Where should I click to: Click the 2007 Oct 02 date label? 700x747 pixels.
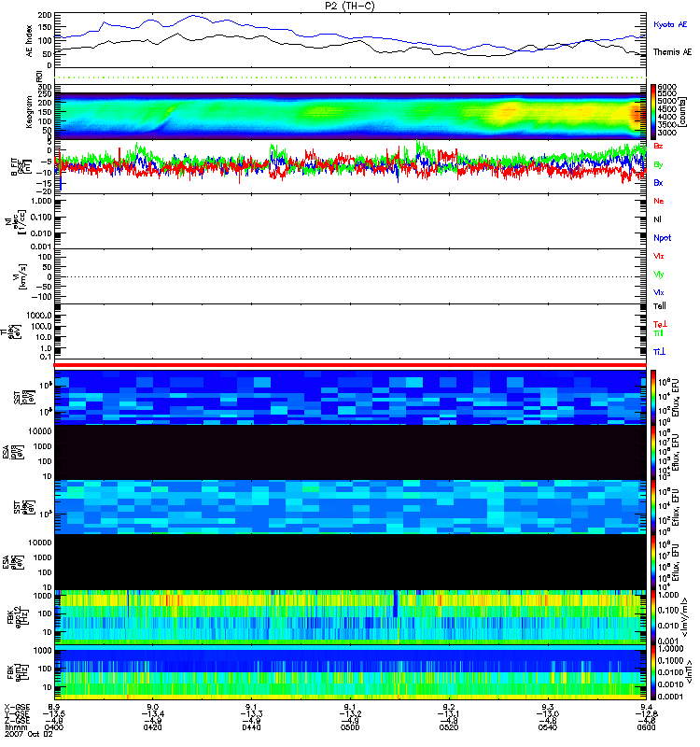pyautogui.click(x=29, y=734)
